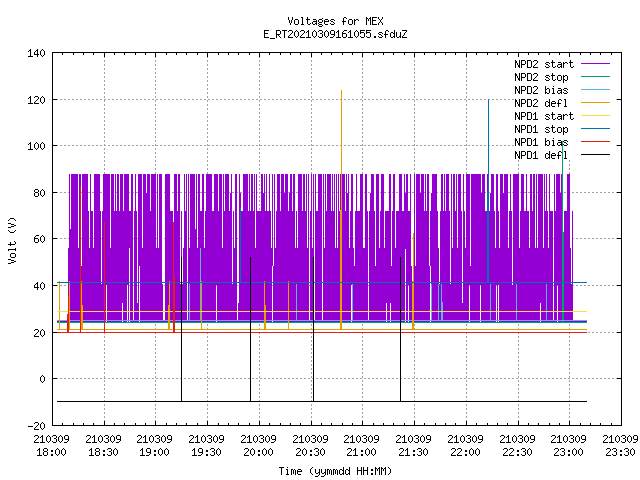
Task: Click the orange NPD2 defl legend line
Action: [x=596, y=103]
